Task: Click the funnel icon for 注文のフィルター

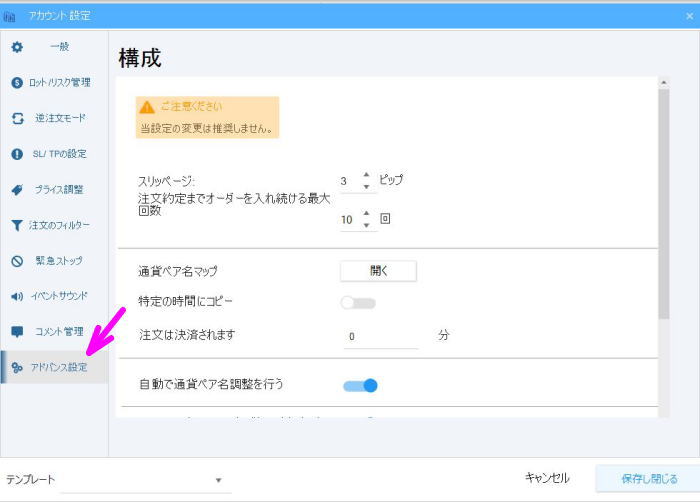Action: 17,225
